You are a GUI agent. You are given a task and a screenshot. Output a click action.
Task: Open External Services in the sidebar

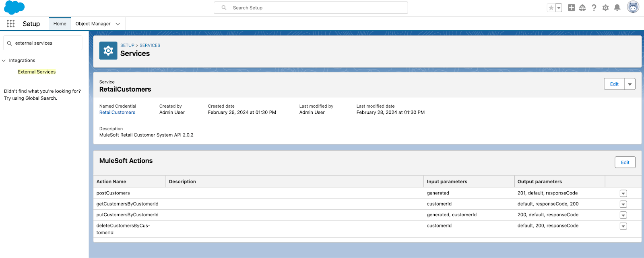coord(37,72)
